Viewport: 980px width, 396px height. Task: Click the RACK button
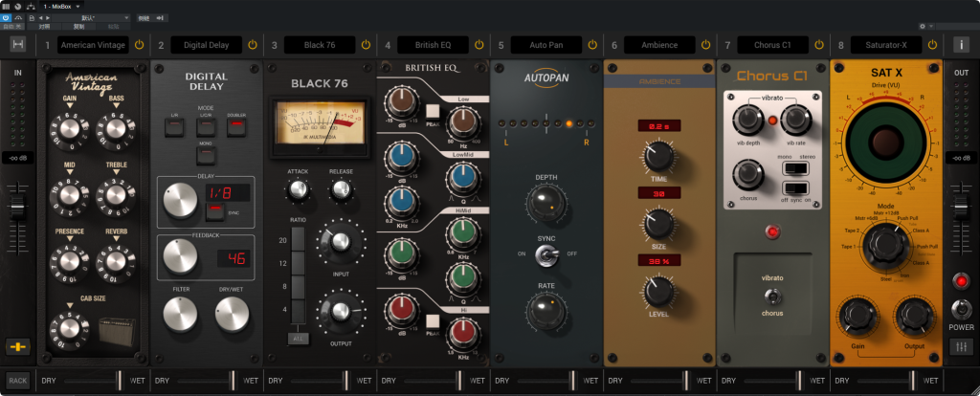pos(18,381)
